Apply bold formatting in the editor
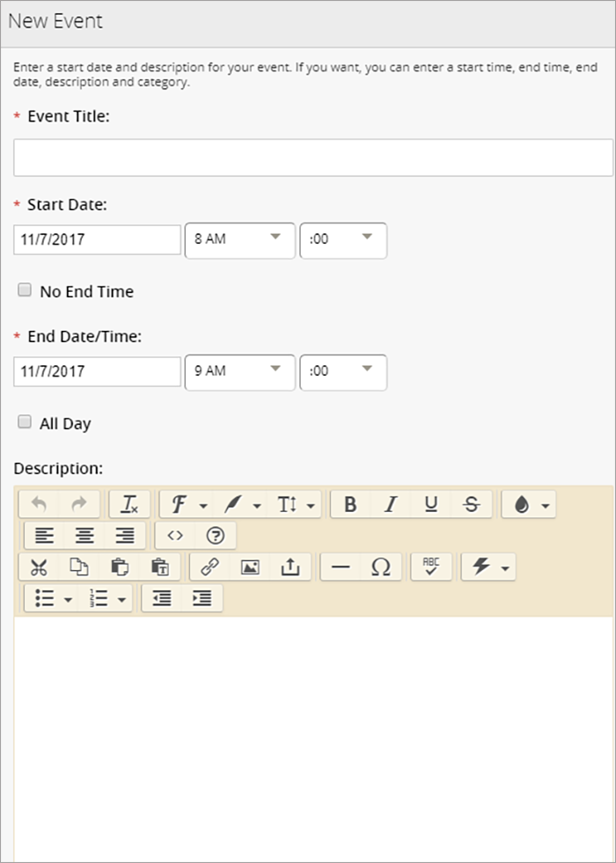 [349, 504]
